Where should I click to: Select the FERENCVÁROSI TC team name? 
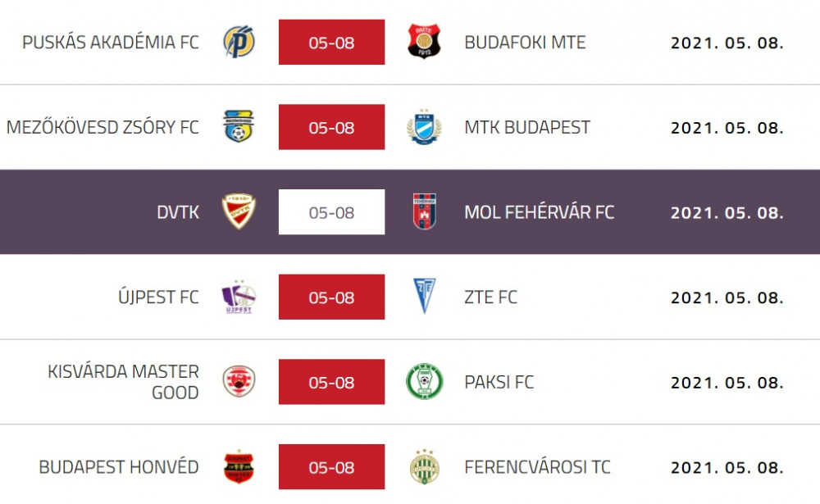point(538,467)
